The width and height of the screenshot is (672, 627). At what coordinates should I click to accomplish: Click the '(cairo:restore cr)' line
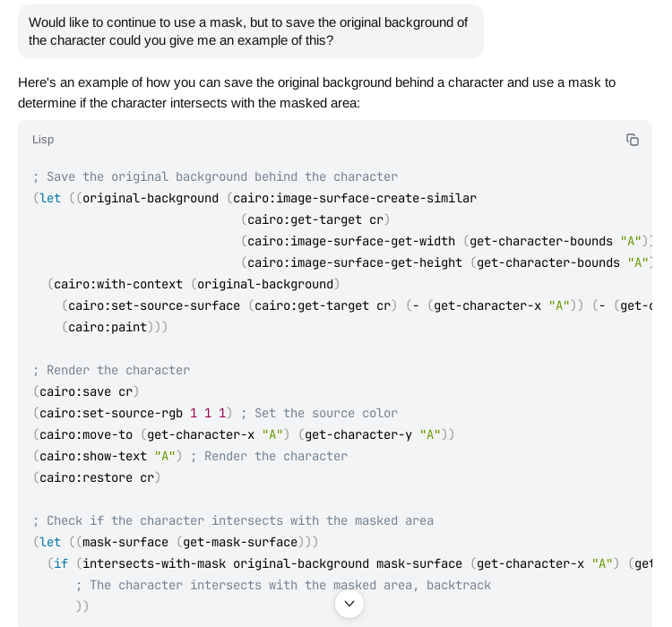[97, 477]
